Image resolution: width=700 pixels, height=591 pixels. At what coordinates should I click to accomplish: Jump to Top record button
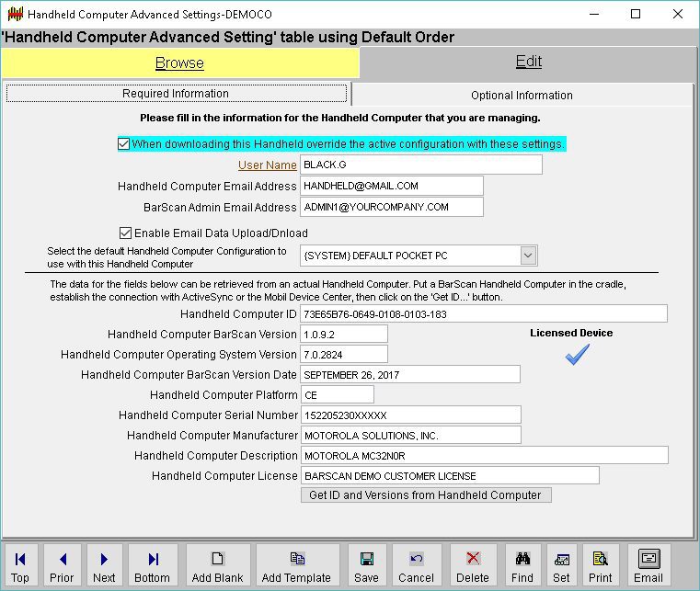[20, 565]
